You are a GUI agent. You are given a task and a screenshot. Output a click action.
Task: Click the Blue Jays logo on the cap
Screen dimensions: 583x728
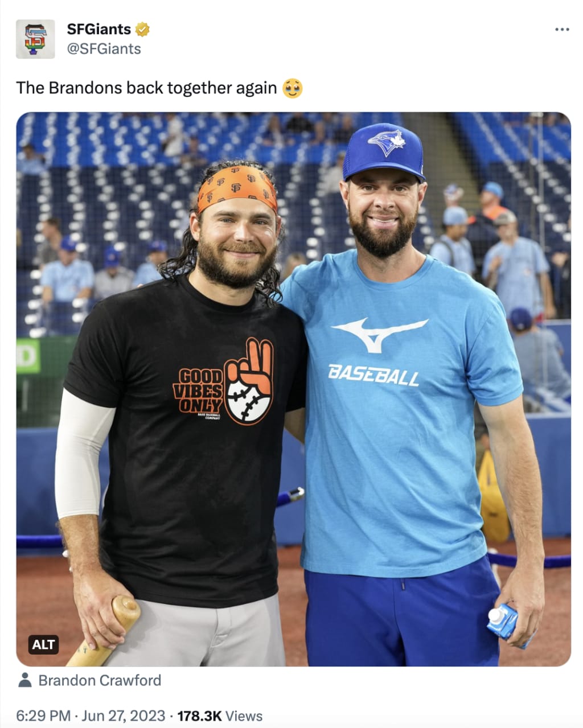[386, 142]
